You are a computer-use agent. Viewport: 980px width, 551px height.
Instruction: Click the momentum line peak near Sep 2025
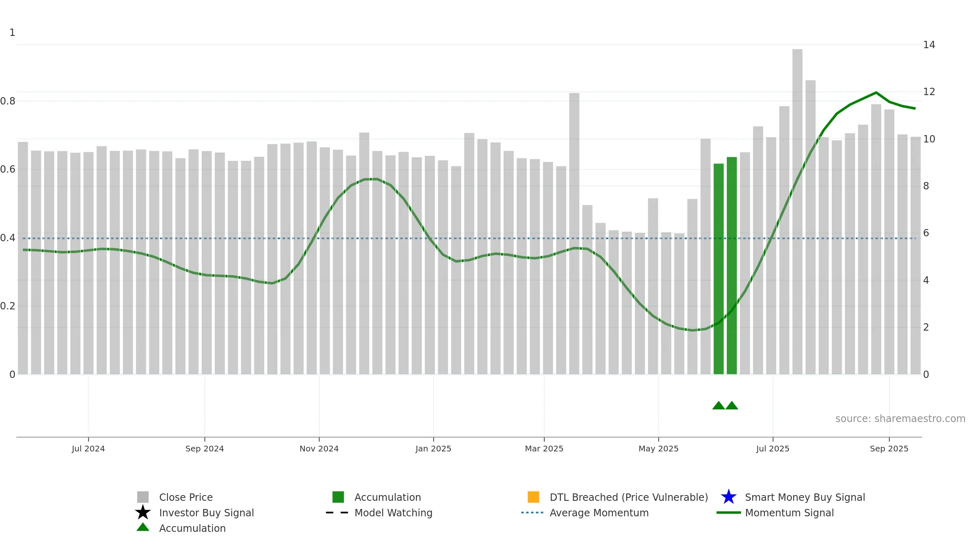876,93
